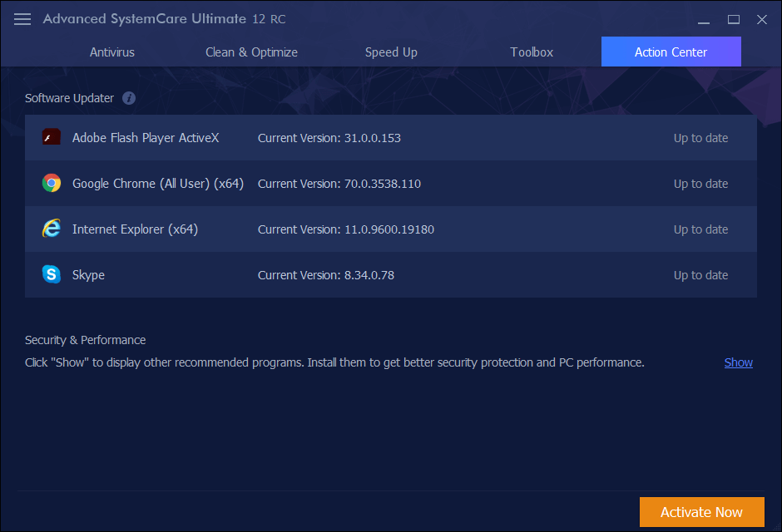This screenshot has width=782, height=532.
Task: Click Up to date status for Adobe Flash
Action: tap(700, 138)
